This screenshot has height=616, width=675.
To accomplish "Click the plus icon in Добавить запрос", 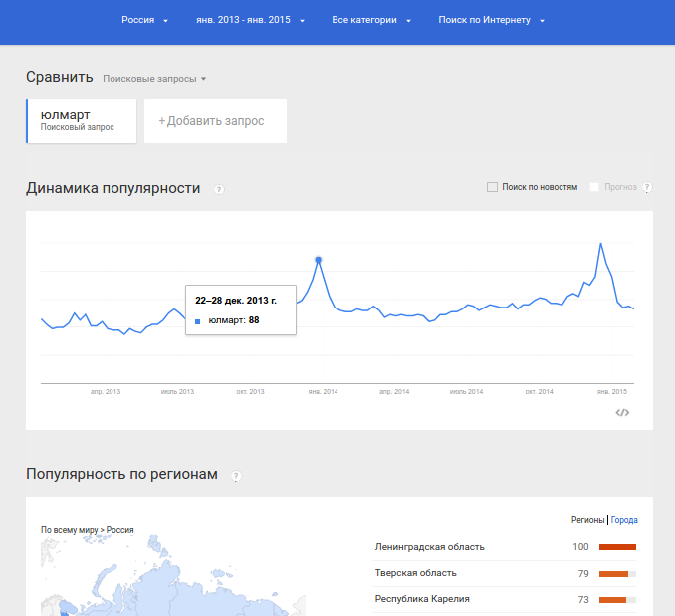I will pyautogui.click(x=162, y=121).
